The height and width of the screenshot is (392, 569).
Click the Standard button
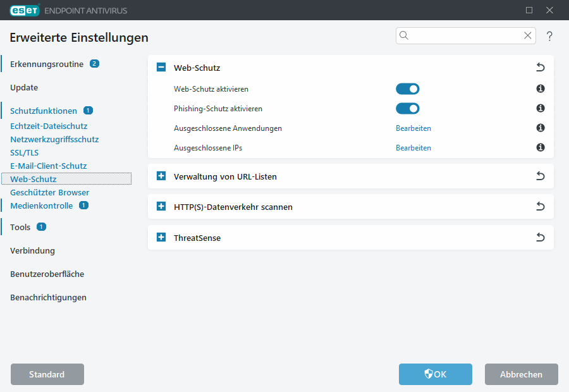pos(47,374)
